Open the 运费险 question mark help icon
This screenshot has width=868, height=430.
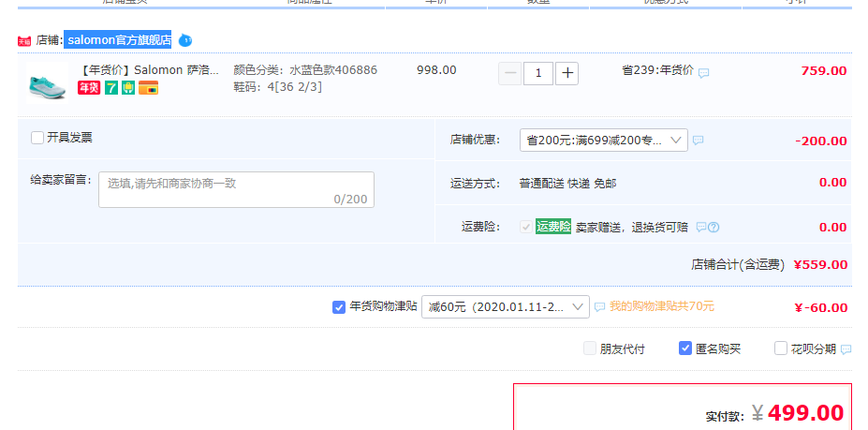pyautogui.click(x=714, y=227)
